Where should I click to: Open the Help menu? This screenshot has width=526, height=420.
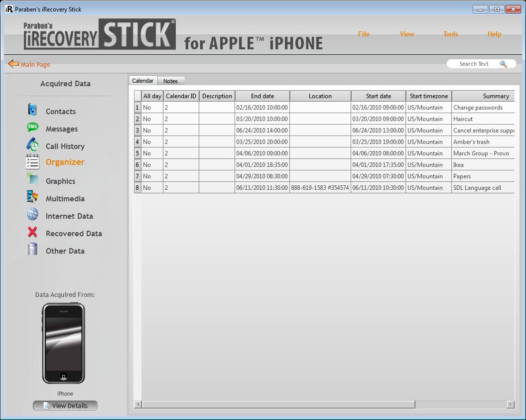click(x=494, y=34)
